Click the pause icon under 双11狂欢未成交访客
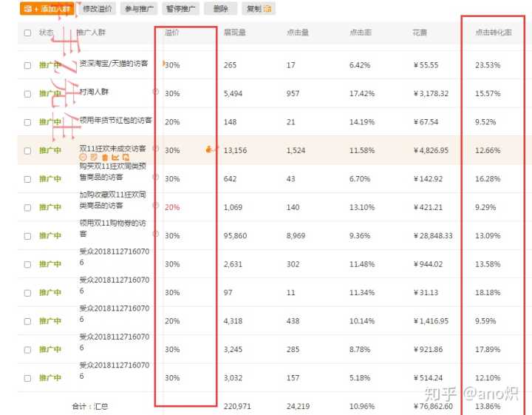Screen dimensions: 532x415 tap(83, 158)
